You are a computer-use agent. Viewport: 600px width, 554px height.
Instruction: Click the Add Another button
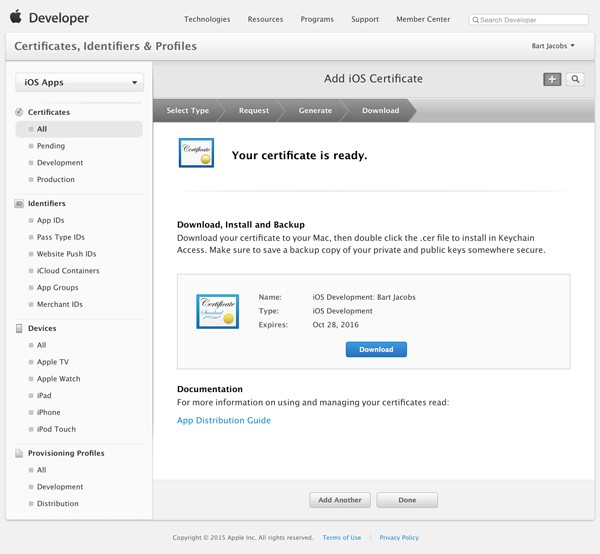point(340,500)
